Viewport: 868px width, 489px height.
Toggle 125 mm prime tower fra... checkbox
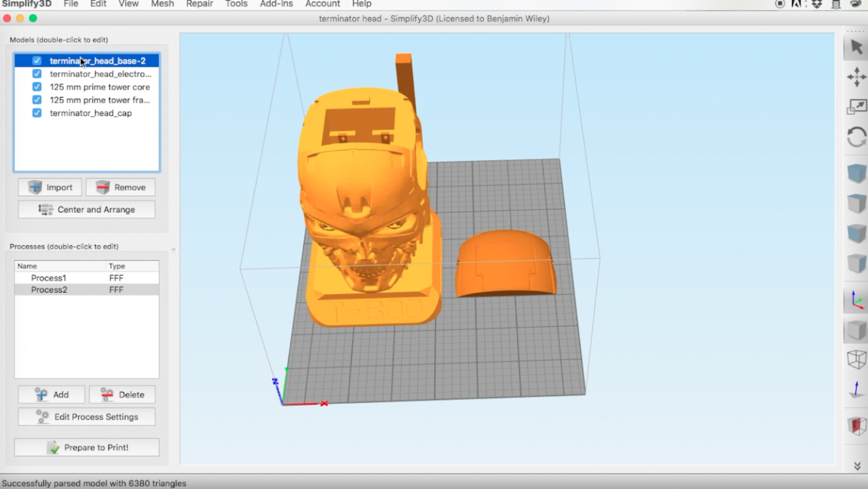pyautogui.click(x=37, y=100)
